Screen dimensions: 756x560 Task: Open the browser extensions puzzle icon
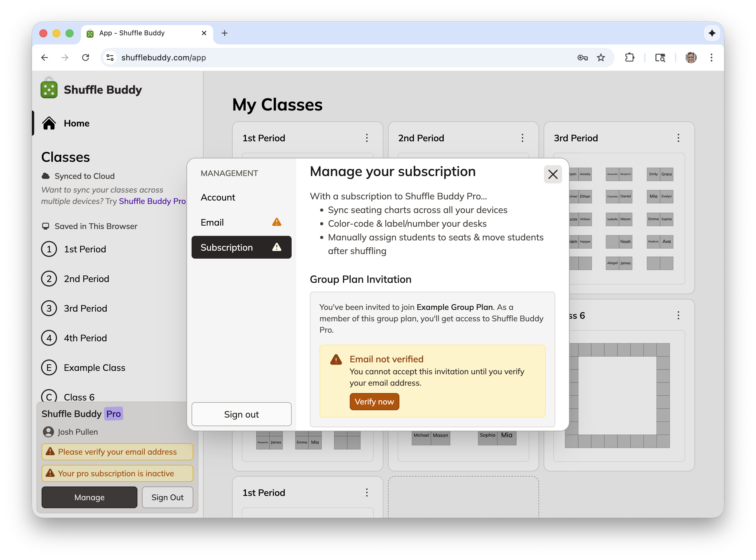[629, 58]
